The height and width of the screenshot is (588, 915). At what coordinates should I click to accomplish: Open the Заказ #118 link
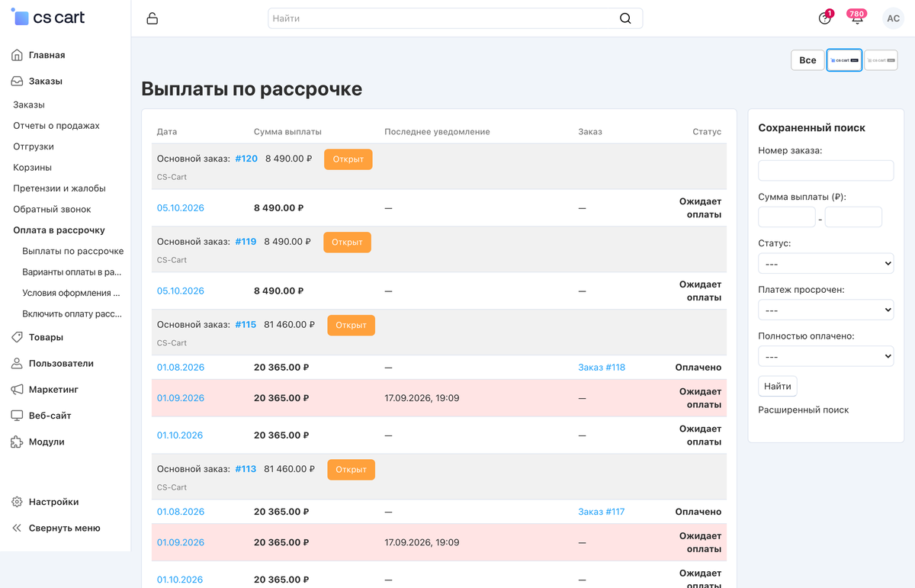click(x=602, y=368)
